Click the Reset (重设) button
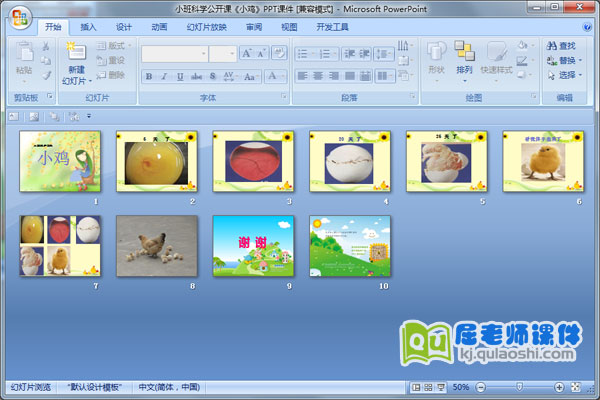 click(x=111, y=60)
